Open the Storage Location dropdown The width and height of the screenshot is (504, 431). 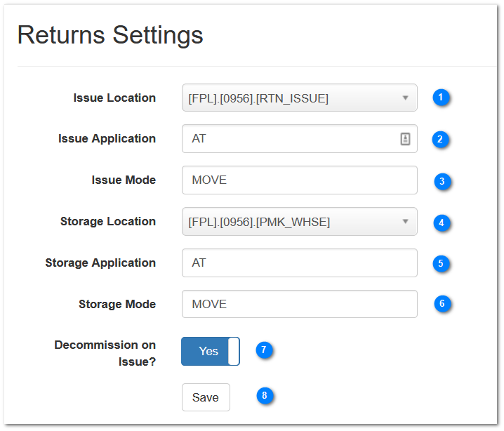pos(300,221)
